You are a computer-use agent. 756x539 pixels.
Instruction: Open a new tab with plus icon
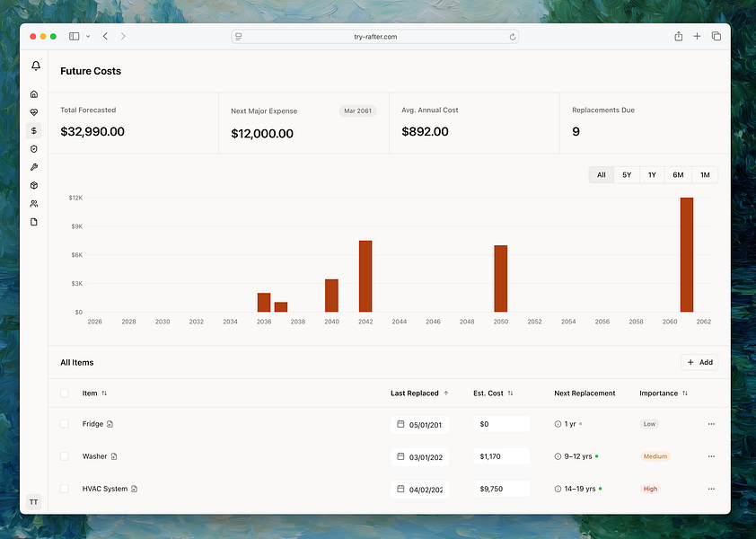(697, 36)
